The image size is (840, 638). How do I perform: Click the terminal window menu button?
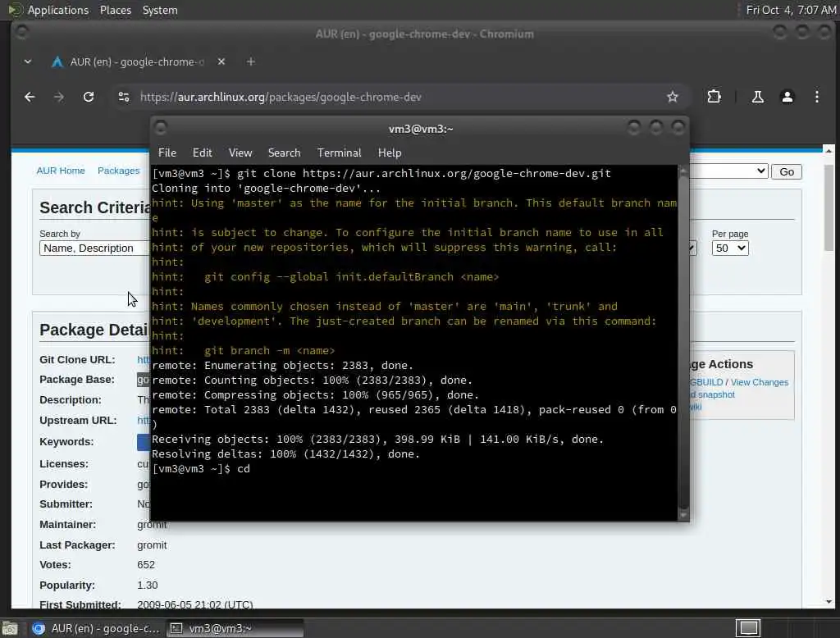coord(160,128)
